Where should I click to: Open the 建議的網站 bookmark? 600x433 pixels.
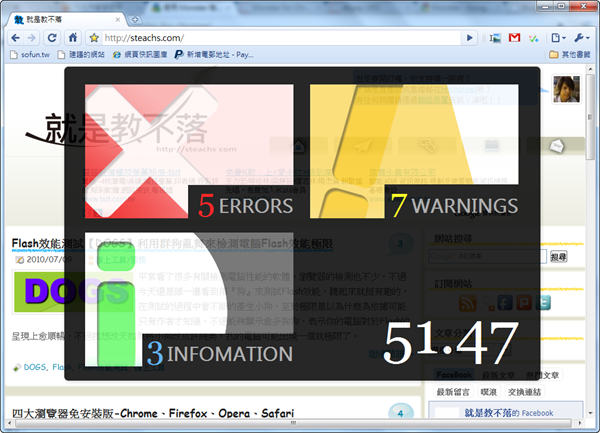pyautogui.click(x=81, y=55)
